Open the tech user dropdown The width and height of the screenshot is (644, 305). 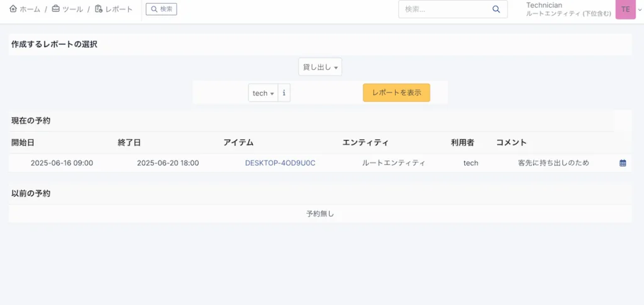point(264,93)
